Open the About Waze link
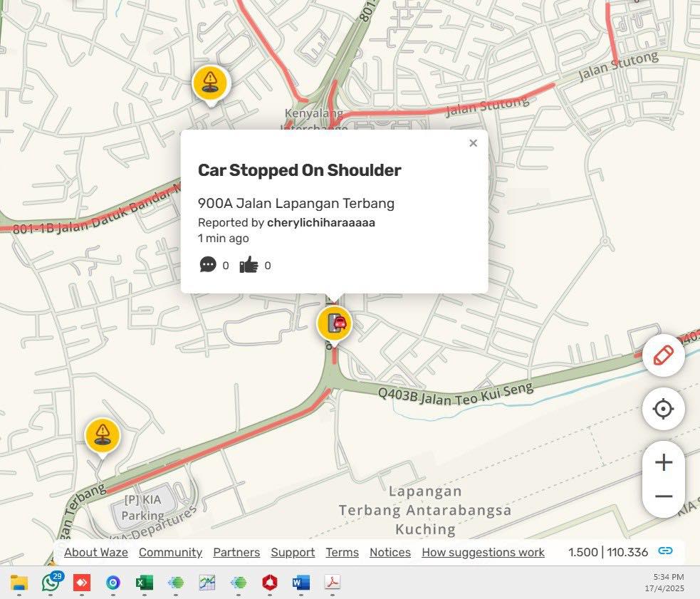Image resolution: width=700 pixels, height=599 pixels. [96, 552]
